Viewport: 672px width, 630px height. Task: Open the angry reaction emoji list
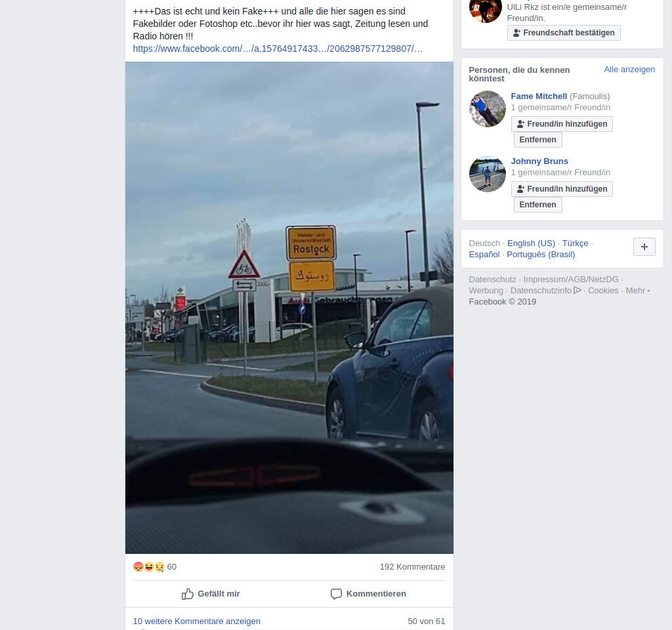(x=138, y=567)
